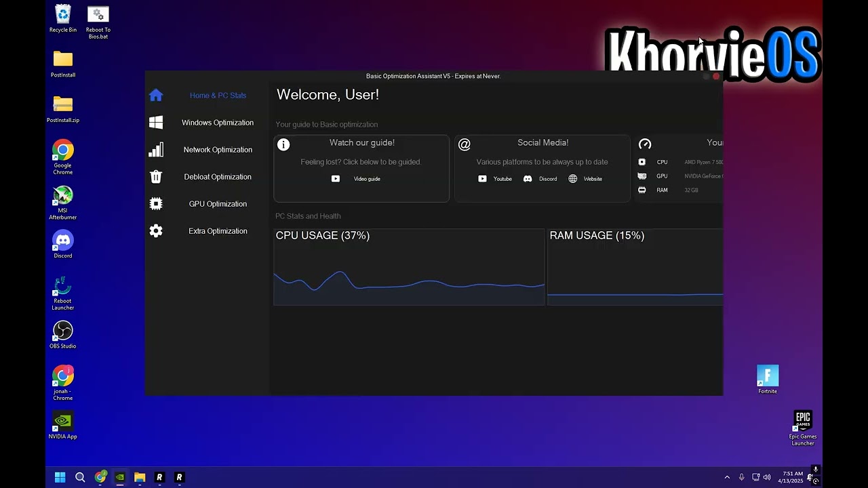Show hidden system tray icons
Image resolution: width=868 pixels, height=488 pixels.
(x=727, y=477)
